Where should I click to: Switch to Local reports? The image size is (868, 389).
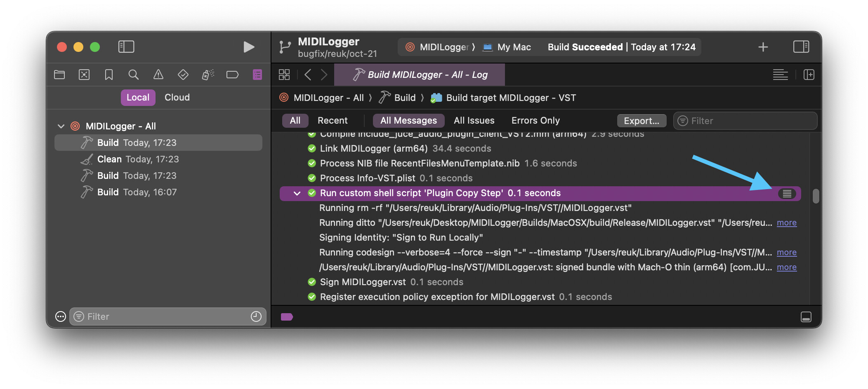pyautogui.click(x=138, y=98)
